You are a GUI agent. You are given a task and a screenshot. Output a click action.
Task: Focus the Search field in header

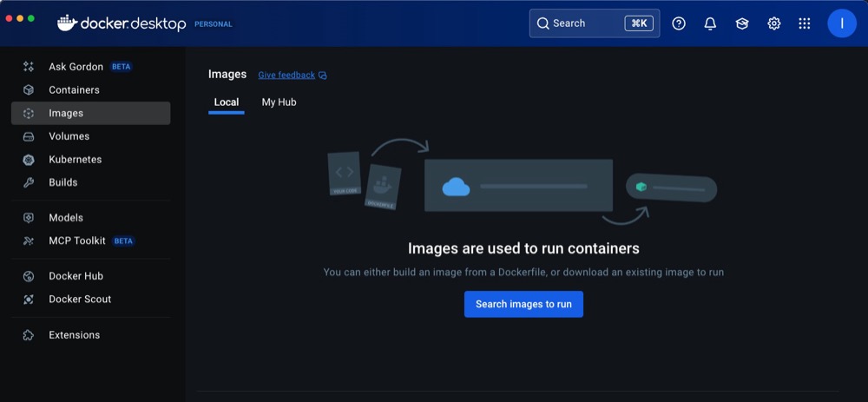(x=595, y=23)
